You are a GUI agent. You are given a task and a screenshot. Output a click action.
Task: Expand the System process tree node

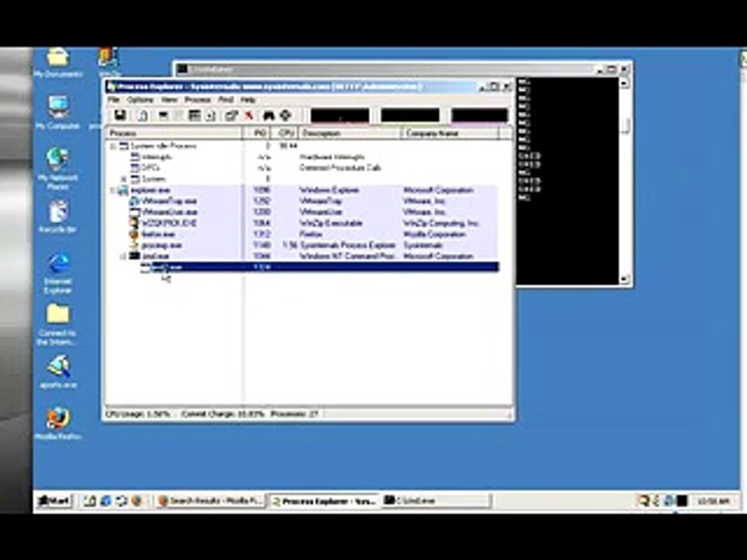click(x=124, y=179)
